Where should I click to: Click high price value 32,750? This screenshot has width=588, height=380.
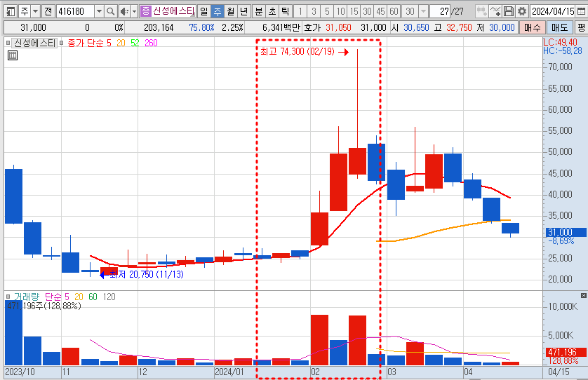[459, 27]
